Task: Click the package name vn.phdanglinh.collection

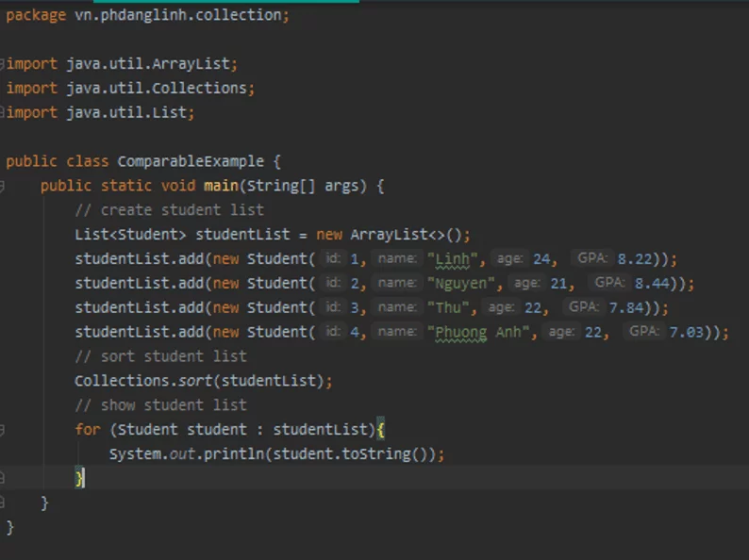Action: (179, 15)
